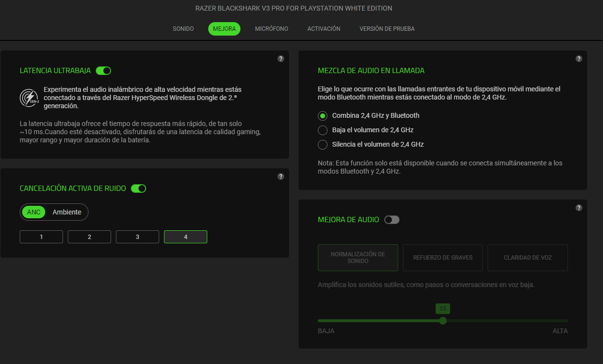
Task: Open the Activación tab
Action: point(324,29)
